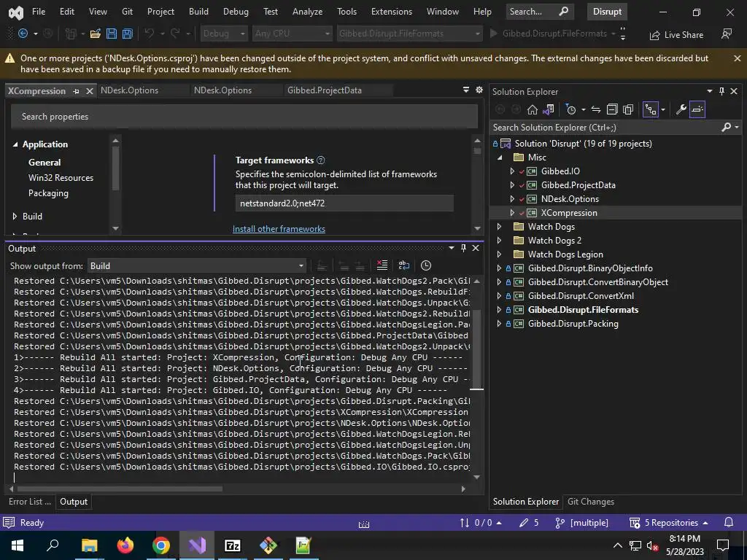The width and height of the screenshot is (747, 560).
Task: Open the feedback person icon beside Live Share
Action: click(727, 34)
